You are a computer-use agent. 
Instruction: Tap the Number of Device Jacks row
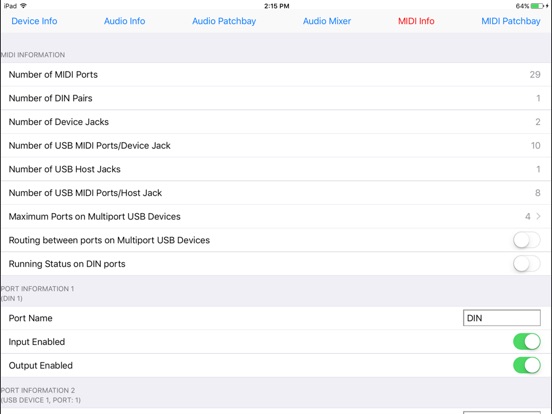coord(276,122)
